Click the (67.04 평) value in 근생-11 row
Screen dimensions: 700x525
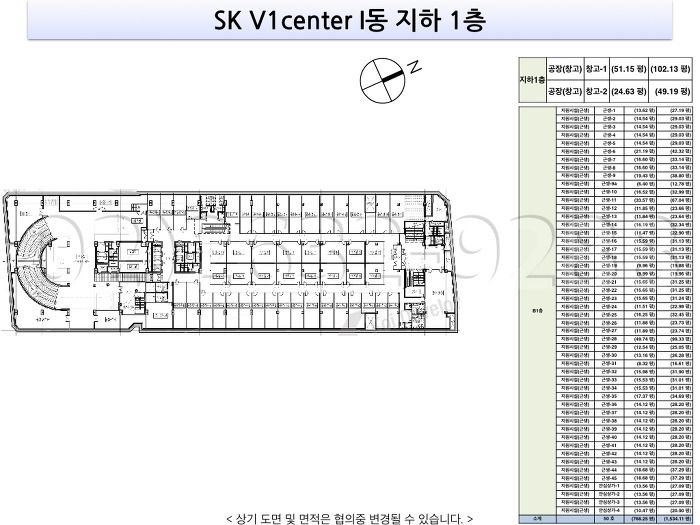tap(681, 200)
